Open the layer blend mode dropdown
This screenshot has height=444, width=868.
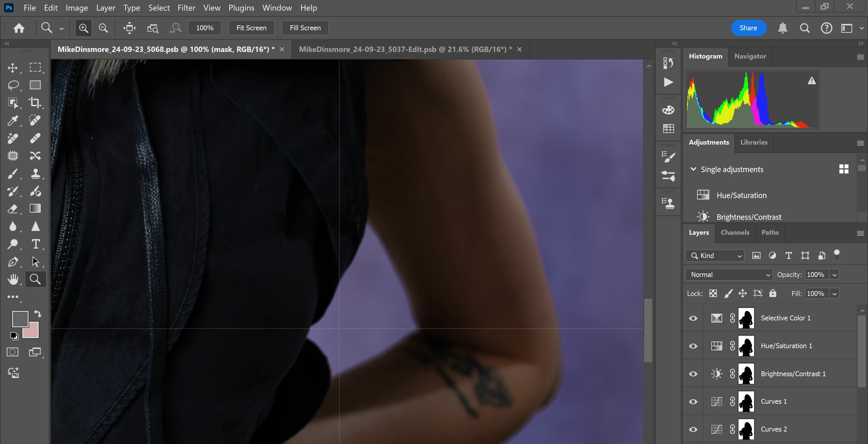click(x=729, y=275)
